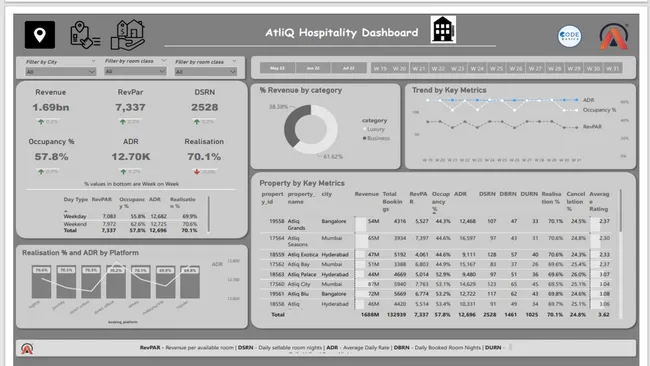Sort table by DSRN column header
This screenshot has width=650, height=366.
487,194
